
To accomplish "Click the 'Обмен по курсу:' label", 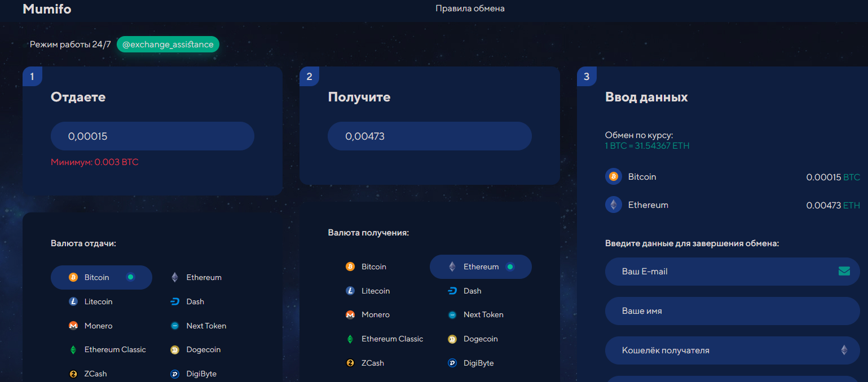I will point(639,135).
